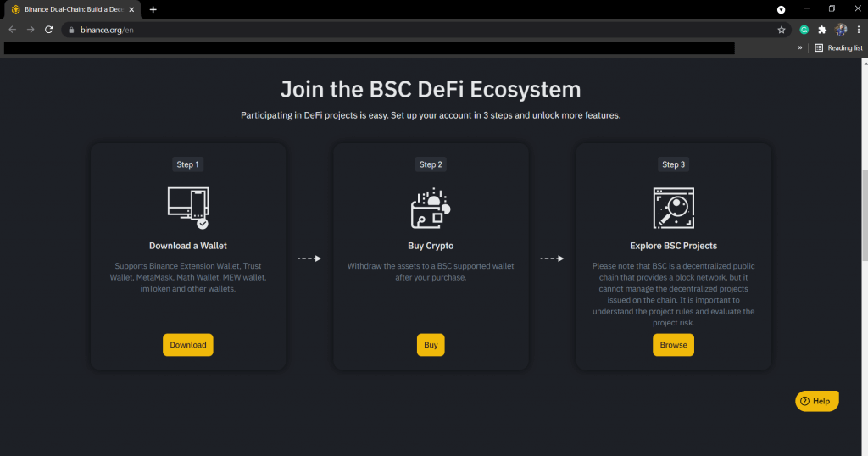The height and width of the screenshot is (456, 868).
Task: Click the Binance favicon in the tab
Action: tap(15, 9)
